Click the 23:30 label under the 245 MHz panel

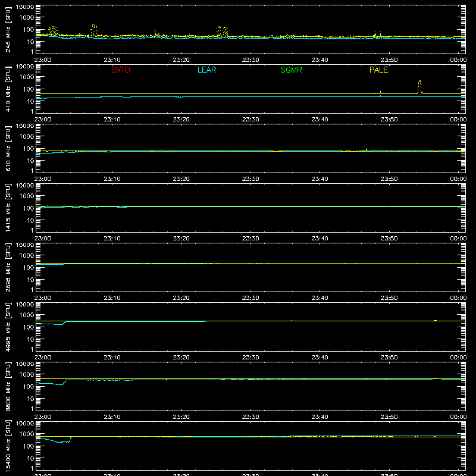[x=250, y=60]
